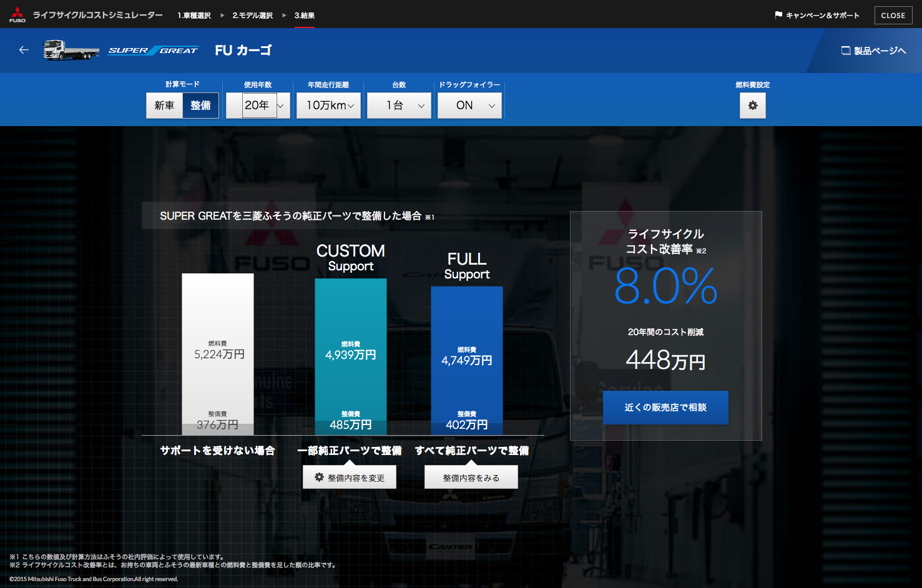Open the 製品ページへ link
The width and height of the screenshot is (922, 588).
[873, 51]
